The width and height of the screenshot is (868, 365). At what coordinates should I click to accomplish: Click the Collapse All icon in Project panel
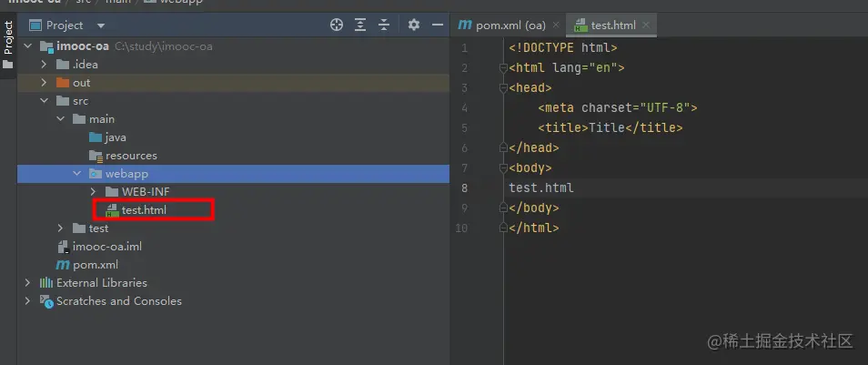point(384,25)
